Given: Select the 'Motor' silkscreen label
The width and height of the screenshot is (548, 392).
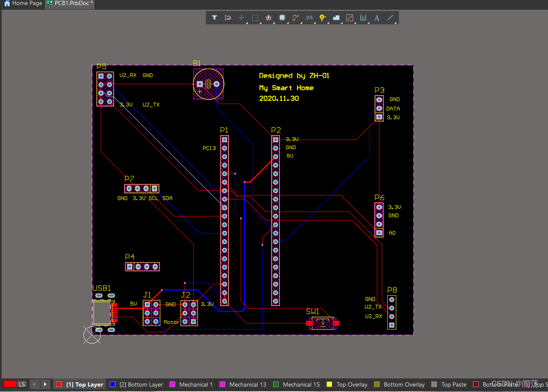Looking at the screenshot, I should pos(171,322).
